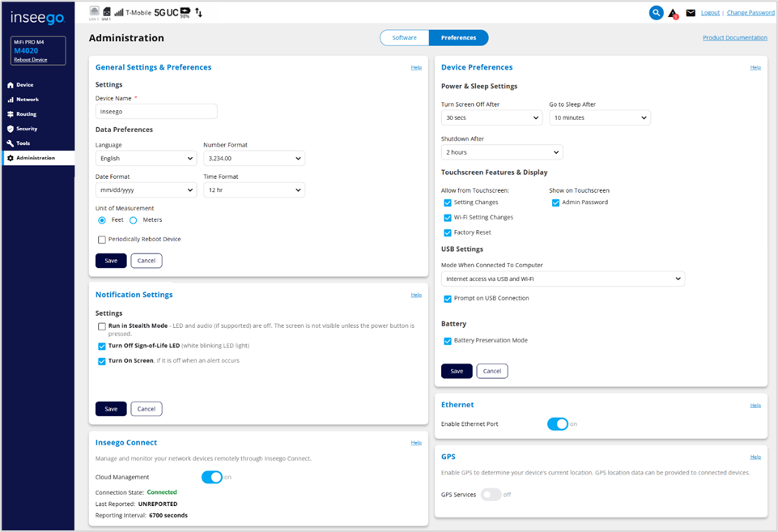Viewport: 778px width, 532px height.
Task: Expand the Language dropdown
Action: click(146, 159)
